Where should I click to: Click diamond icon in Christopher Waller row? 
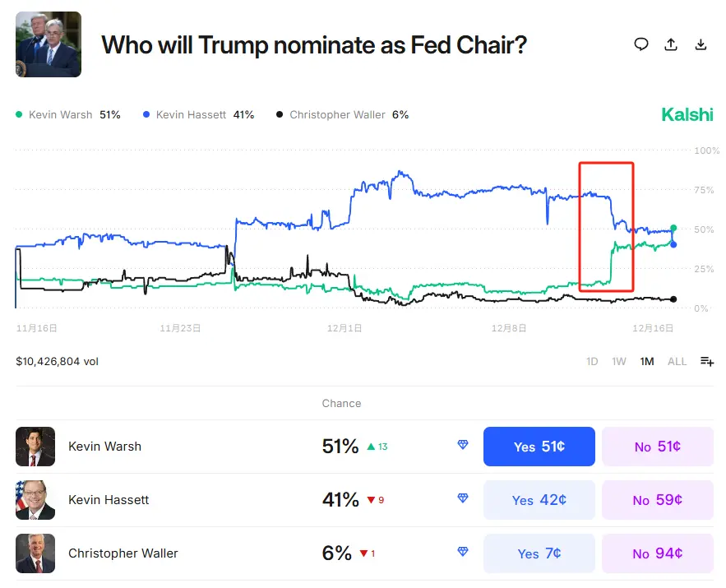(x=463, y=552)
